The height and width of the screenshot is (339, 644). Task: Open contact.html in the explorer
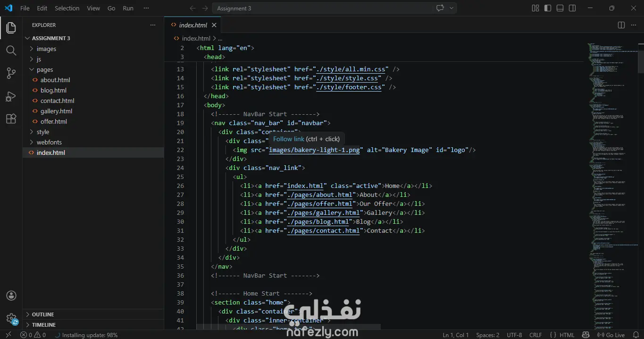click(x=57, y=101)
